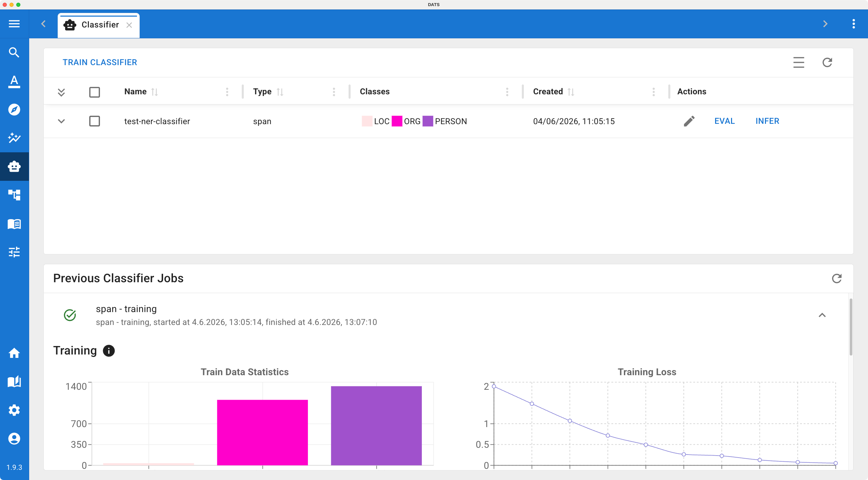This screenshot has height=480, width=868.
Task: Expand all rows with double chevron
Action: click(61, 92)
